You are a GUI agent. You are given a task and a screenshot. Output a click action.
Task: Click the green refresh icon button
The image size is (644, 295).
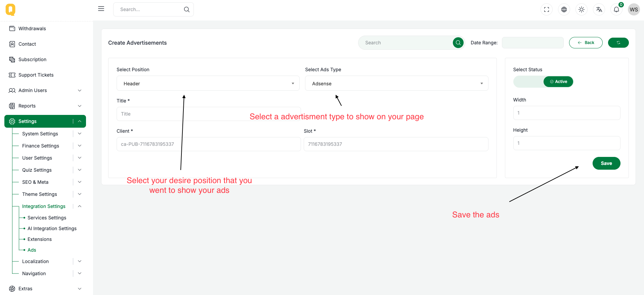click(618, 43)
